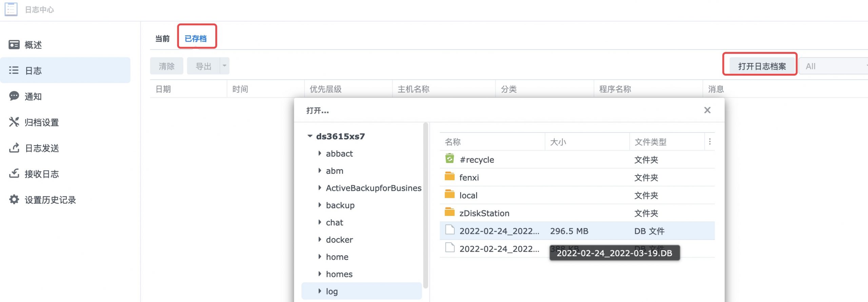Open the 概述 overview icon in sidebar
This screenshot has height=302, width=868.
tap(14, 45)
